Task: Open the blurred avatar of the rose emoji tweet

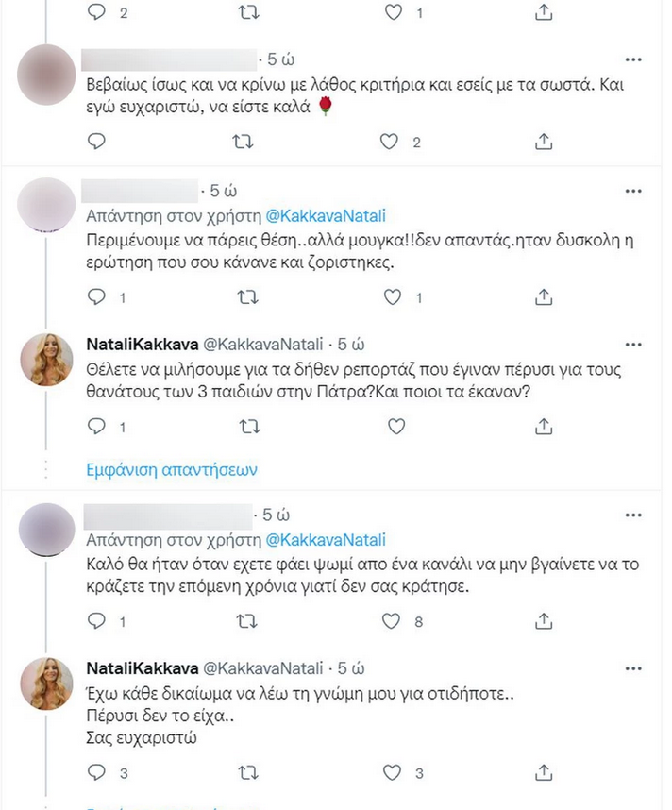Action: click(x=46, y=74)
